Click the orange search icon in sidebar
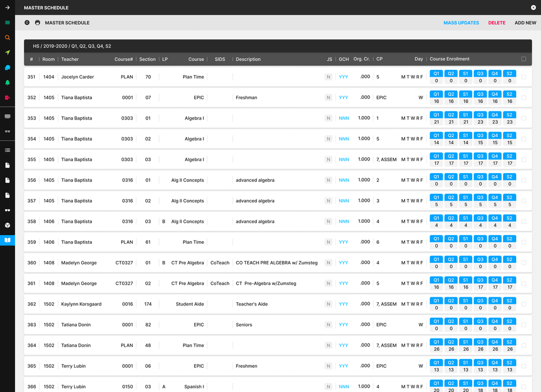 8,38
